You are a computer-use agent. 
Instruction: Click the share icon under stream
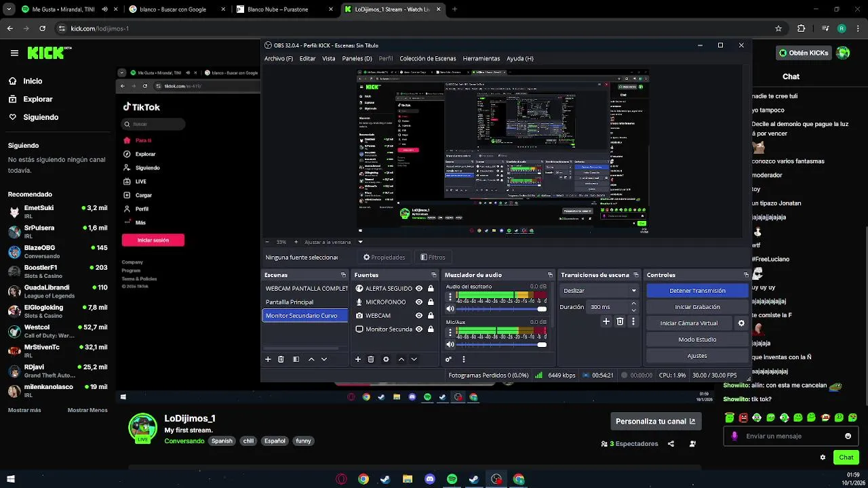(671, 444)
